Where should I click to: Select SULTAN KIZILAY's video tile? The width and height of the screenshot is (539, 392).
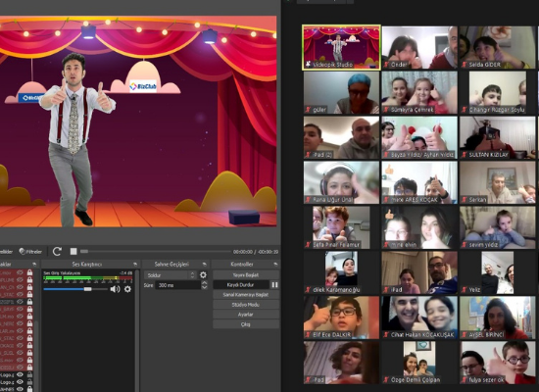[x=497, y=137]
